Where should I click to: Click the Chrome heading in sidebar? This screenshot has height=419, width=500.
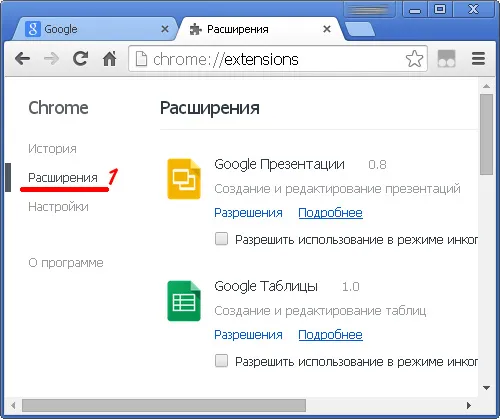coord(58,108)
